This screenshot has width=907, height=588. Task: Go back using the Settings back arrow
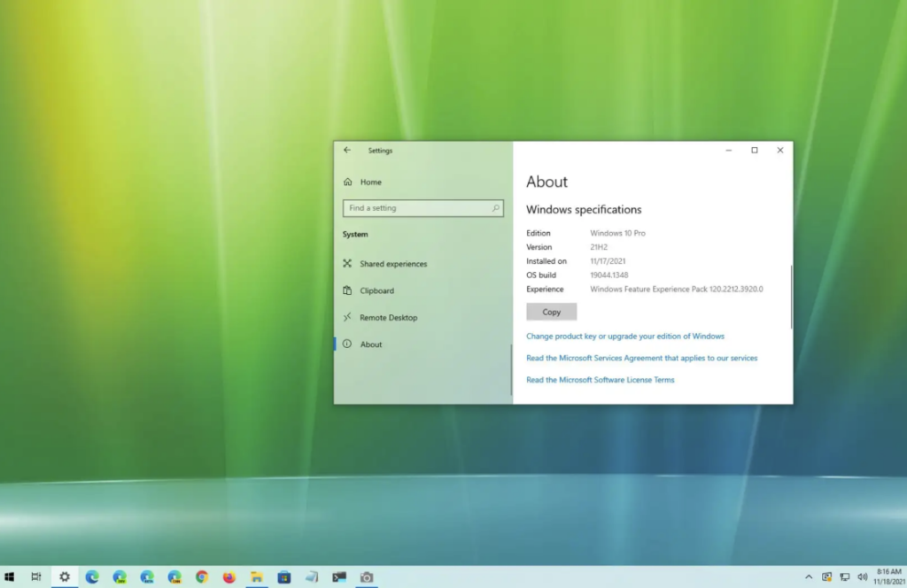point(347,151)
